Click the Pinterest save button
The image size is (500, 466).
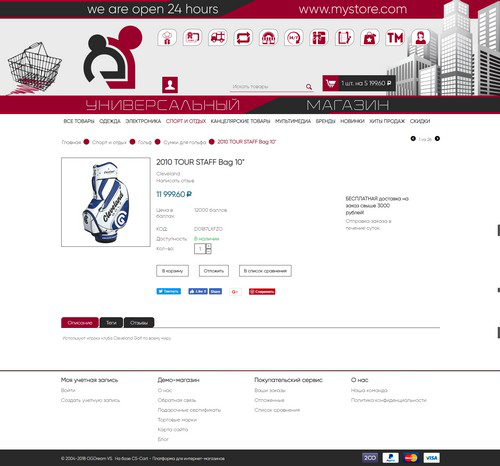pyautogui.click(x=262, y=292)
